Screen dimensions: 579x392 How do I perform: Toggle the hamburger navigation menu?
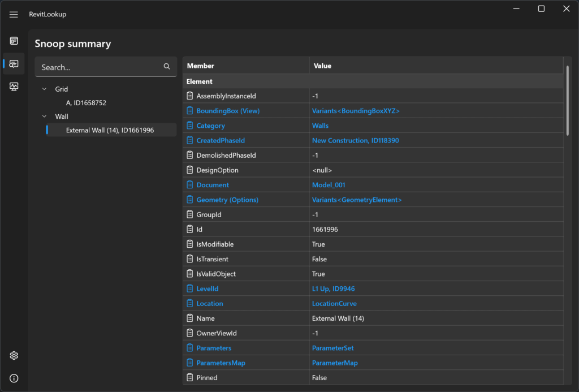(x=14, y=14)
